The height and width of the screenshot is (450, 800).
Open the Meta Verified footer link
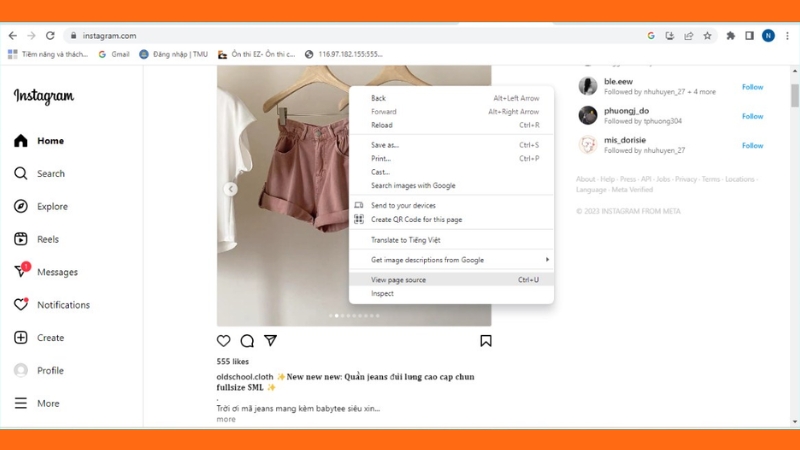pyautogui.click(x=632, y=190)
